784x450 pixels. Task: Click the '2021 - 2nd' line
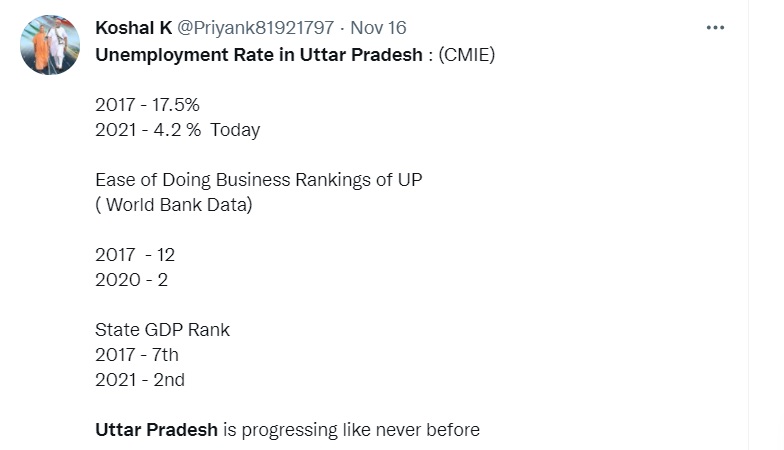tap(140, 380)
